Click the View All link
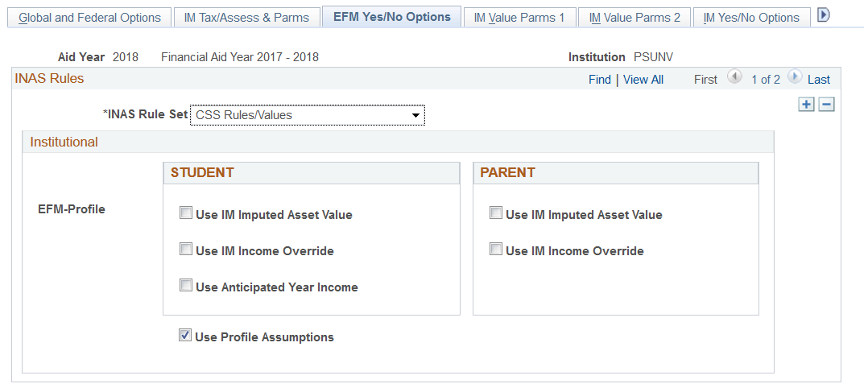Screen dimensions: 868x388 click(x=643, y=80)
